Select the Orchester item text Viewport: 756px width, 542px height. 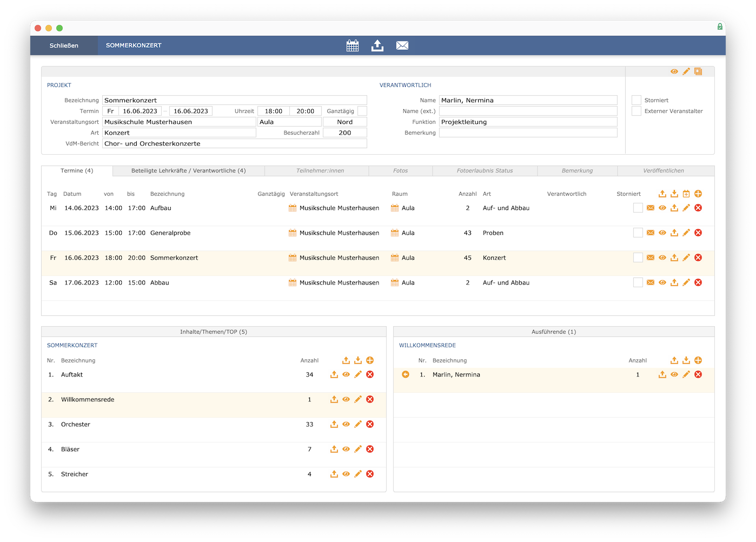coord(76,425)
